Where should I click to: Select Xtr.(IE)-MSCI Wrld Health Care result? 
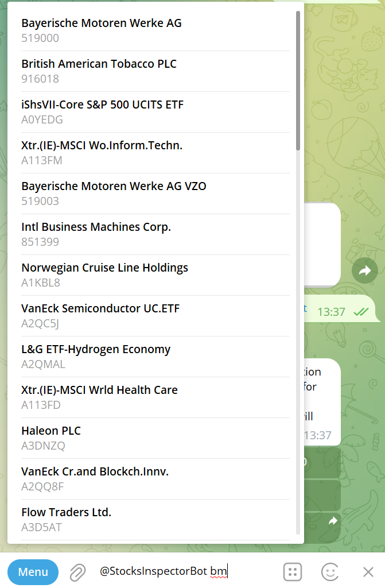click(x=155, y=397)
